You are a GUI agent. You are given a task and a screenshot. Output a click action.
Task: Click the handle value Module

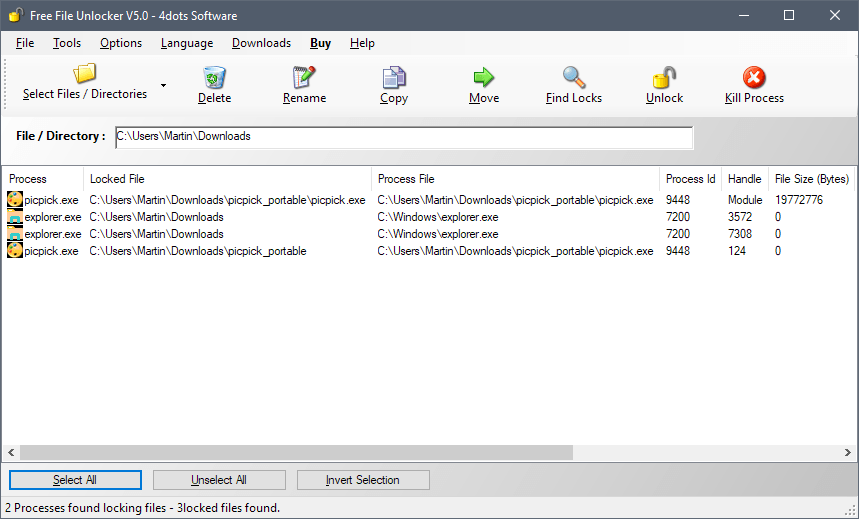[x=745, y=200]
